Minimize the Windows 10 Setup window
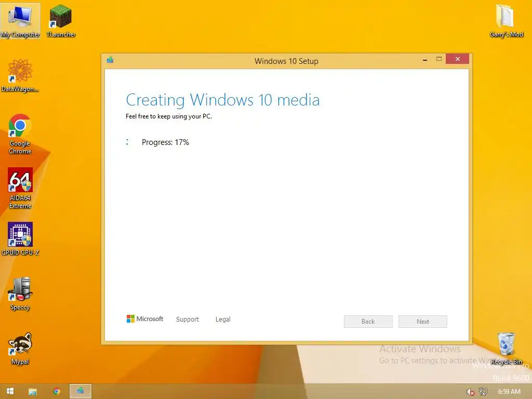532x399 pixels. tap(425, 59)
